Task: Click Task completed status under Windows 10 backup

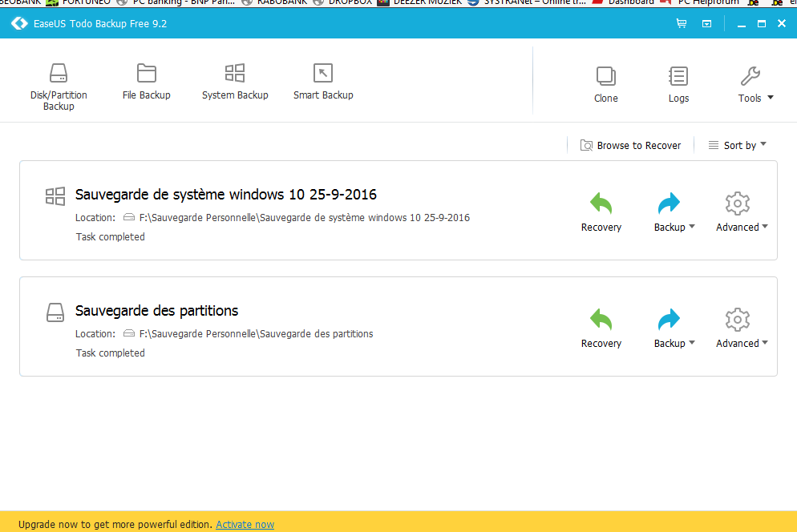Action: click(111, 237)
